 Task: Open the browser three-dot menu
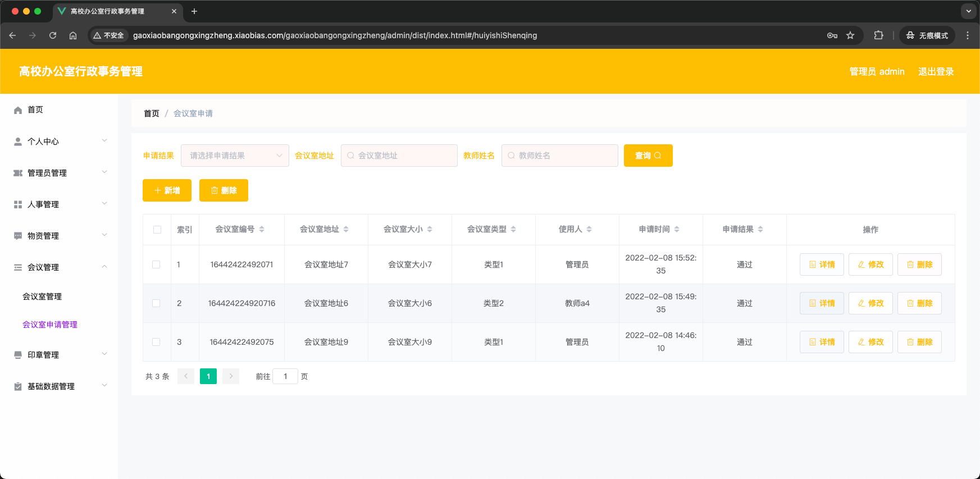pyautogui.click(x=967, y=35)
